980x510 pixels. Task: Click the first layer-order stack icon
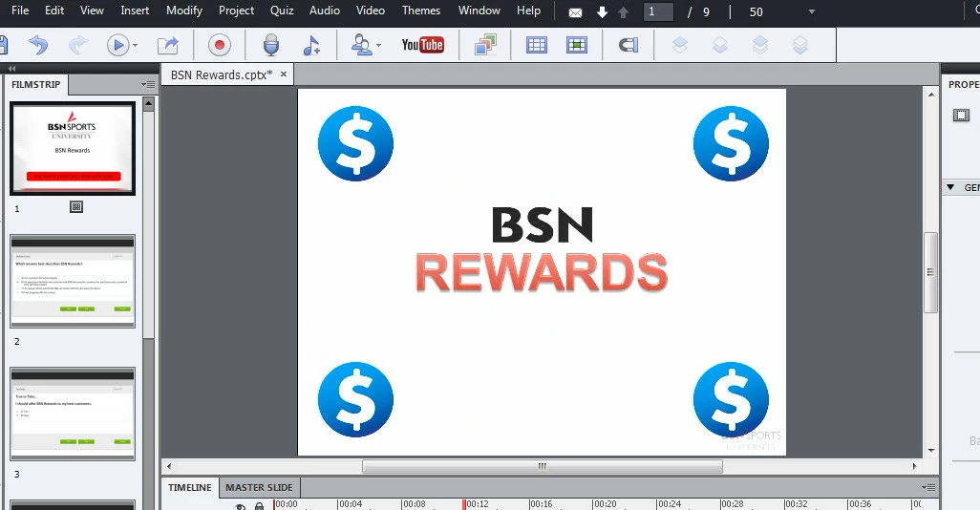(679, 45)
